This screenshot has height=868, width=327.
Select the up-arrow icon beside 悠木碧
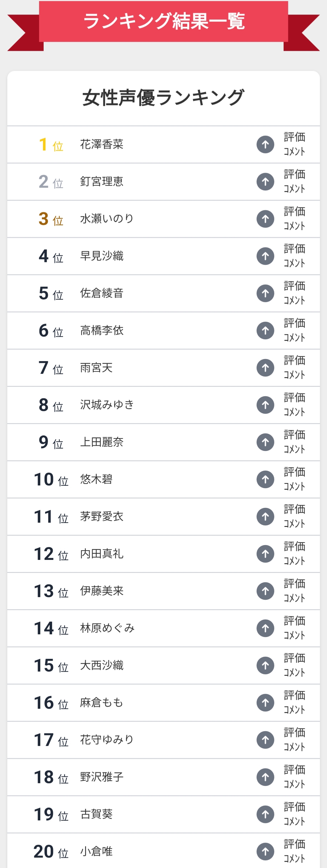point(265,479)
